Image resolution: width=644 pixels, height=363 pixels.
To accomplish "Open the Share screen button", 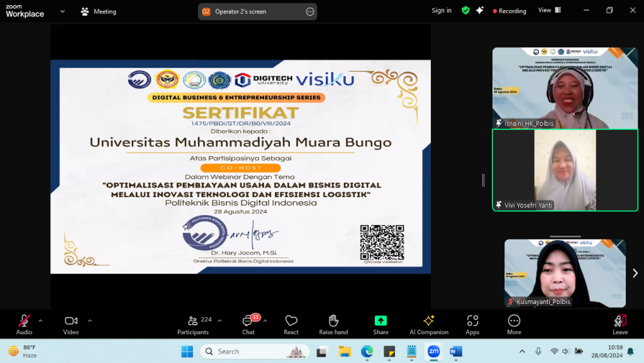I will pyautogui.click(x=380, y=324).
